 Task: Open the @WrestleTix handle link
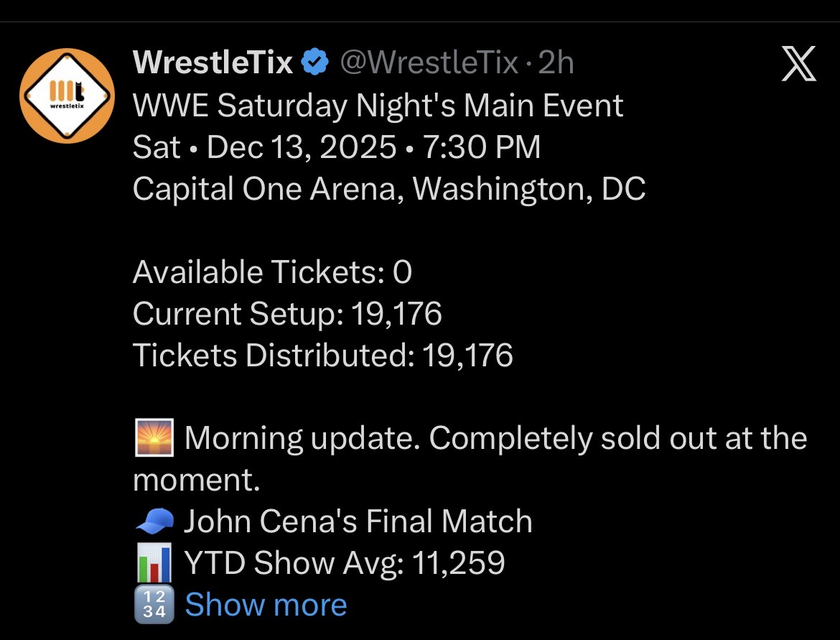click(428, 64)
